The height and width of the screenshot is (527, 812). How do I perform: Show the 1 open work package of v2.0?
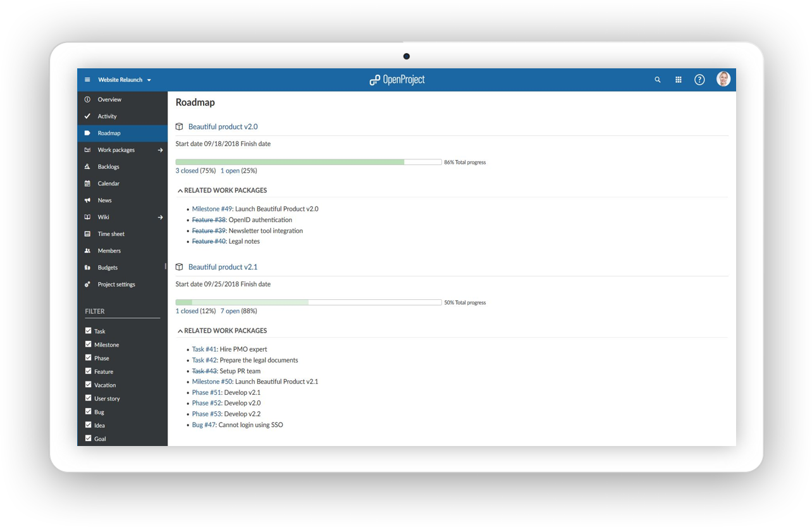(x=230, y=171)
